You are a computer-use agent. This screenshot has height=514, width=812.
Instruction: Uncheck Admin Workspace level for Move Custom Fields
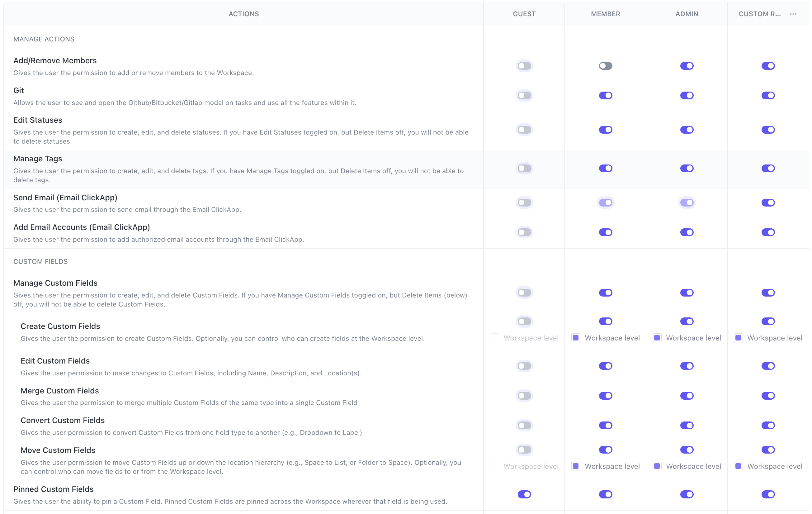[657, 466]
